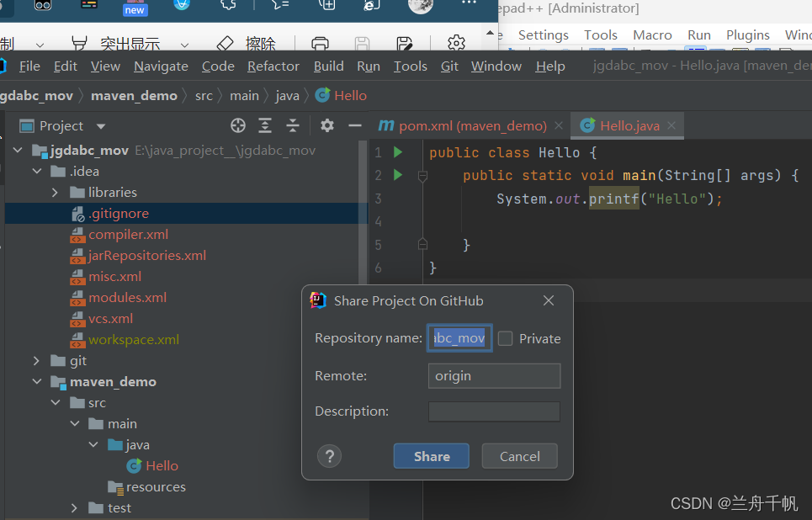Click the fold end marker on line 5
Viewport: 812px width, 520px height.
click(x=422, y=244)
